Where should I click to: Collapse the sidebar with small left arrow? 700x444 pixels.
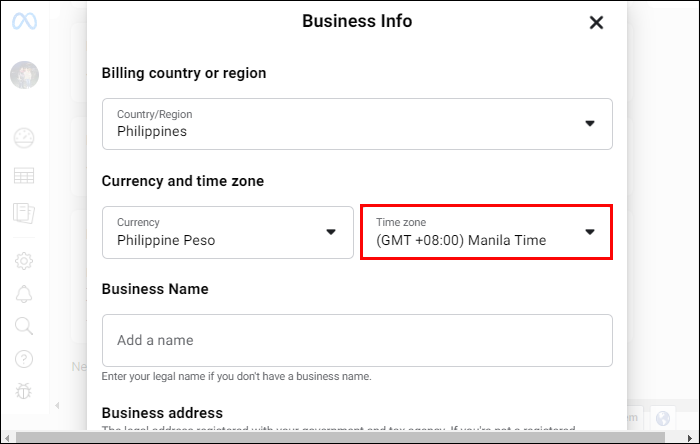coord(57,406)
